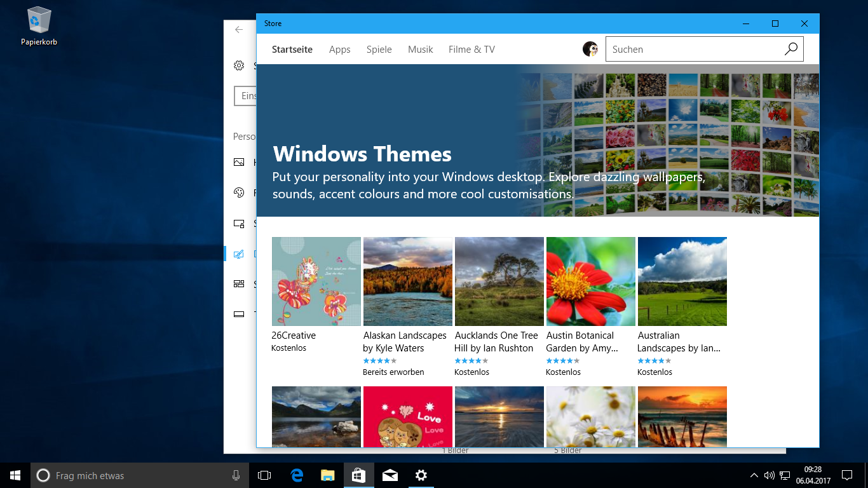
Task: Open the Windows Start menu
Action: click(15, 475)
